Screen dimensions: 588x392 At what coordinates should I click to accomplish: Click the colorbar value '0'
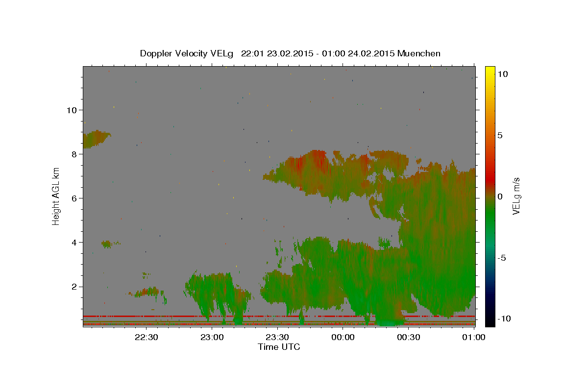point(500,196)
